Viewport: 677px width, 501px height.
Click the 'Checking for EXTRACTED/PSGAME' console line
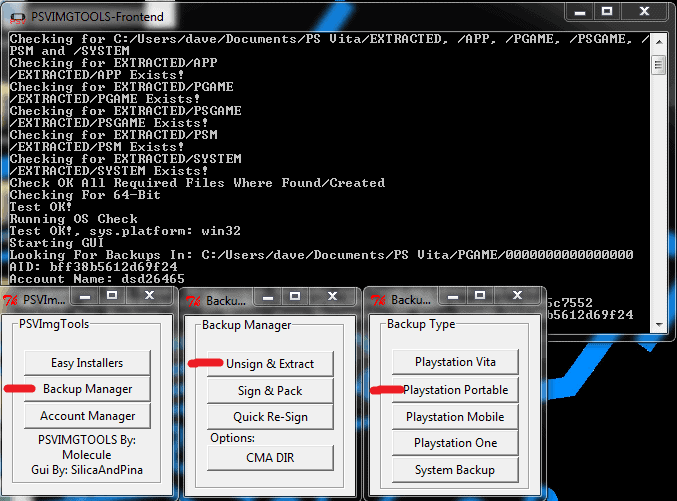pyautogui.click(x=125, y=111)
